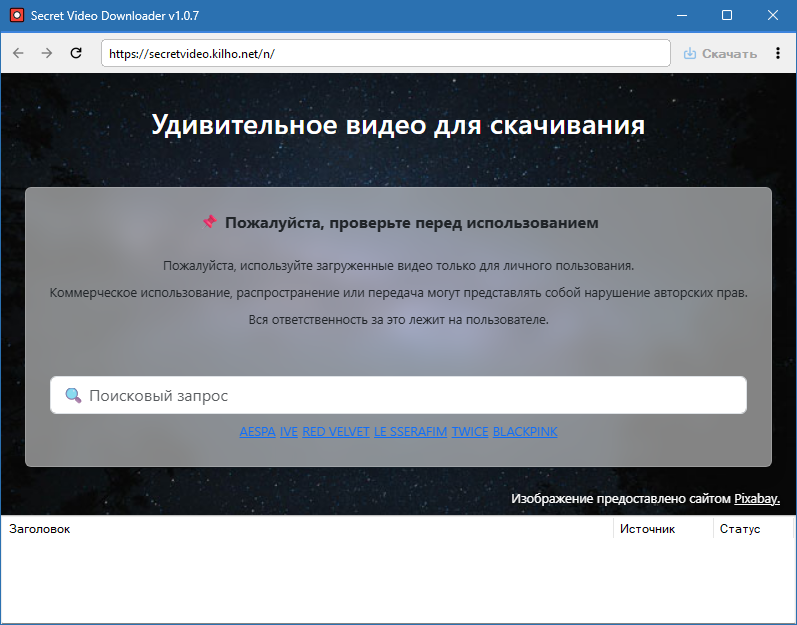Open the three-dot options menu

coord(778,53)
